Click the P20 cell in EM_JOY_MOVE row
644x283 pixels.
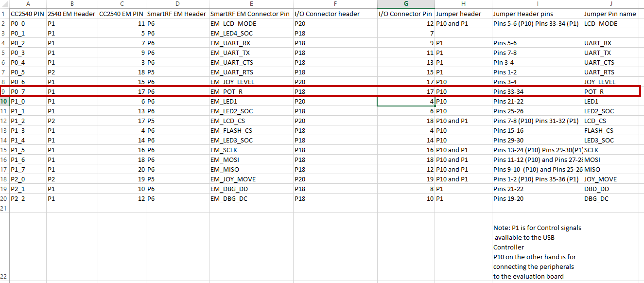coord(335,179)
